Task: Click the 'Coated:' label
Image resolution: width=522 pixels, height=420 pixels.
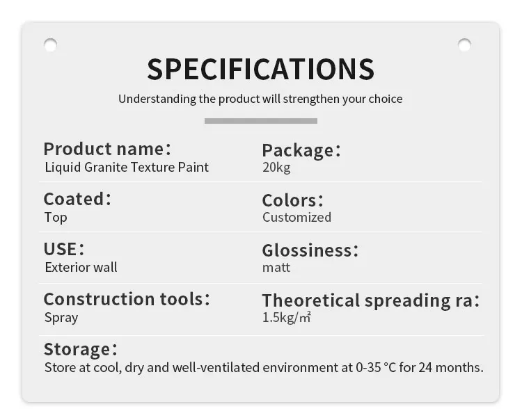Action: (x=77, y=199)
